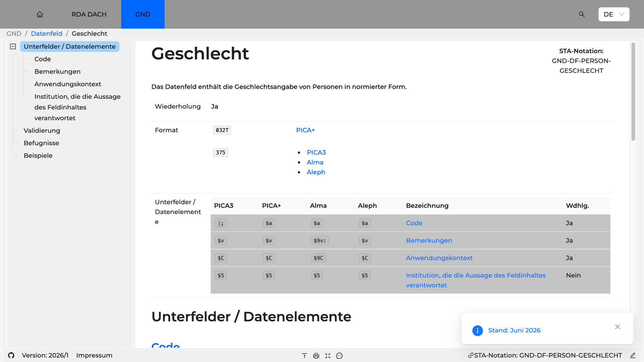Go to Bemerkungen in the sidebar tree
Screen dimensions: 644x362
(58, 72)
